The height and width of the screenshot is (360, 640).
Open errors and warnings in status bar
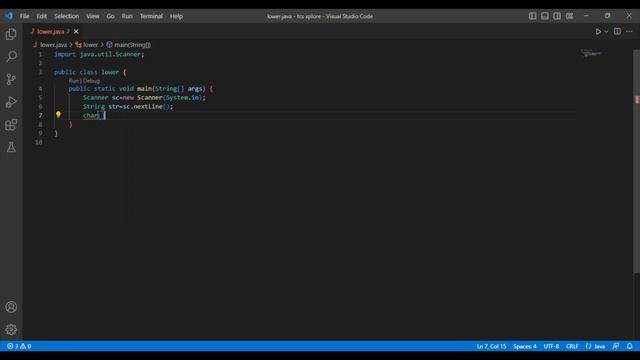tap(19, 346)
